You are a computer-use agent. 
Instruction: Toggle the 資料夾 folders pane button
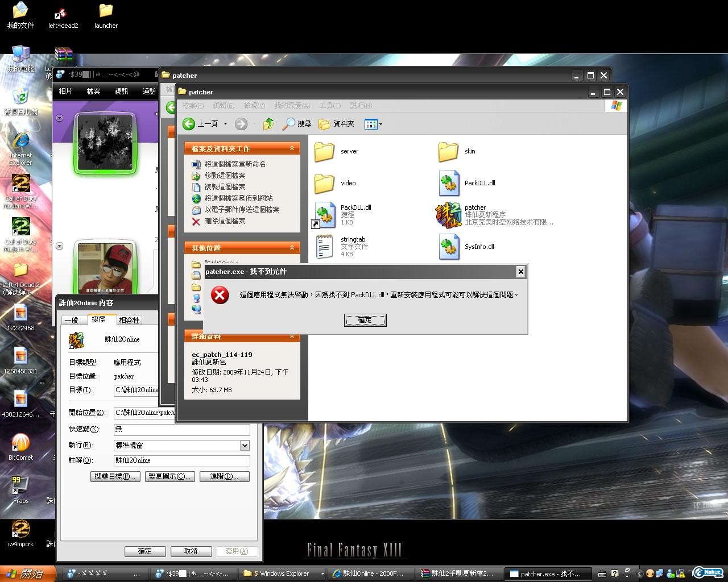(x=337, y=123)
